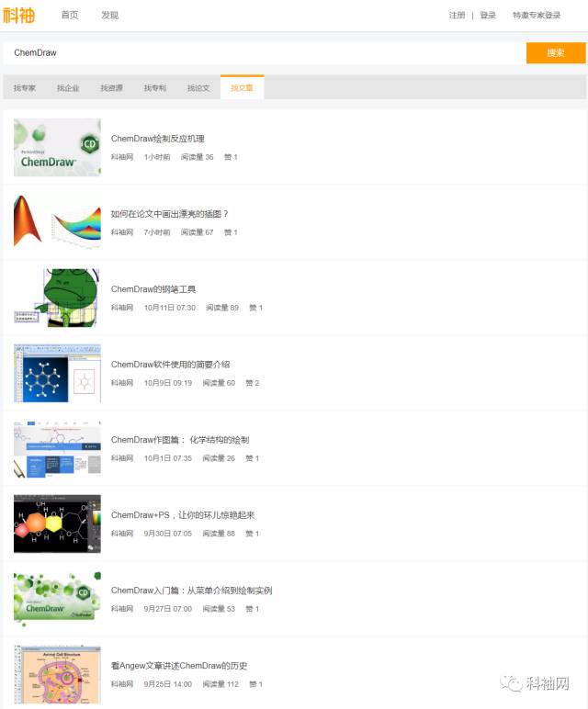
Task: Open thumbnail of ChemDraw入门篇 article
Action: tap(57, 599)
